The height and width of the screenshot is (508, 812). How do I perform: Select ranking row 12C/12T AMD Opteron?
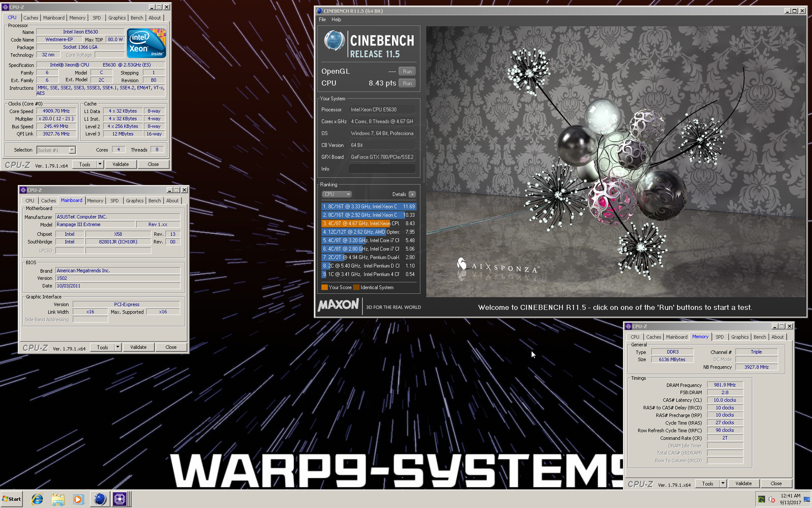[369, 232]
